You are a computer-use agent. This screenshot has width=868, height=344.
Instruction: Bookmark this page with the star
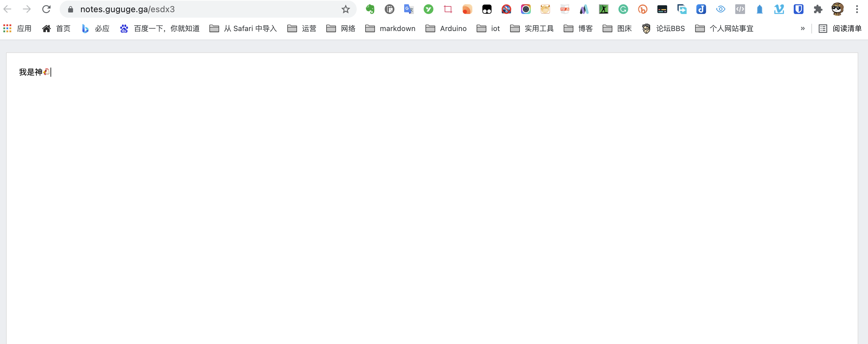coord(345,9)
